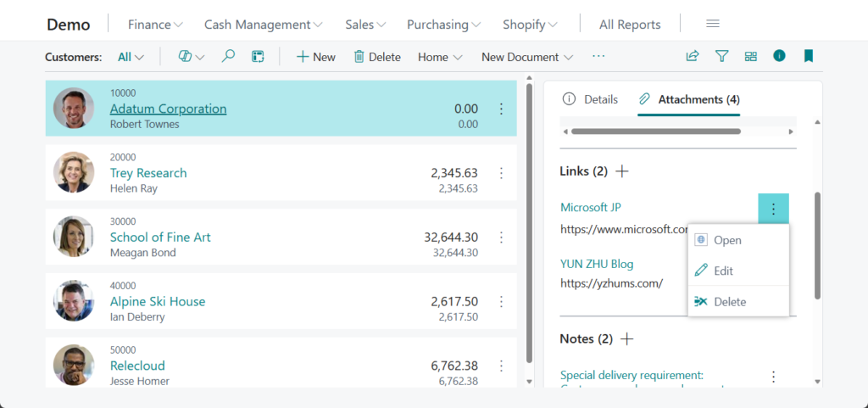This screenshot has height=408, width=868.
Task: Click the list layout view icon
Action: (x=258, y=57)
